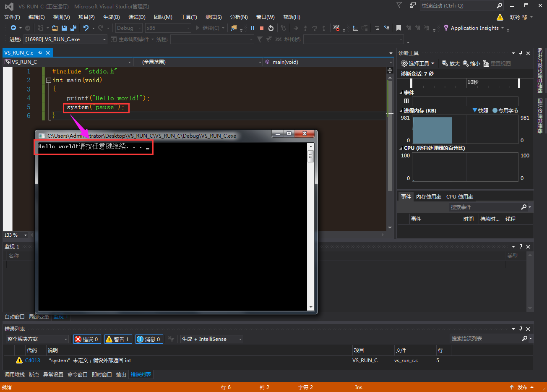The width and height of the screenshot is (547, 392).
Task: Click Zoom Out in Diagnostic Tools
Action: (471, 63)
